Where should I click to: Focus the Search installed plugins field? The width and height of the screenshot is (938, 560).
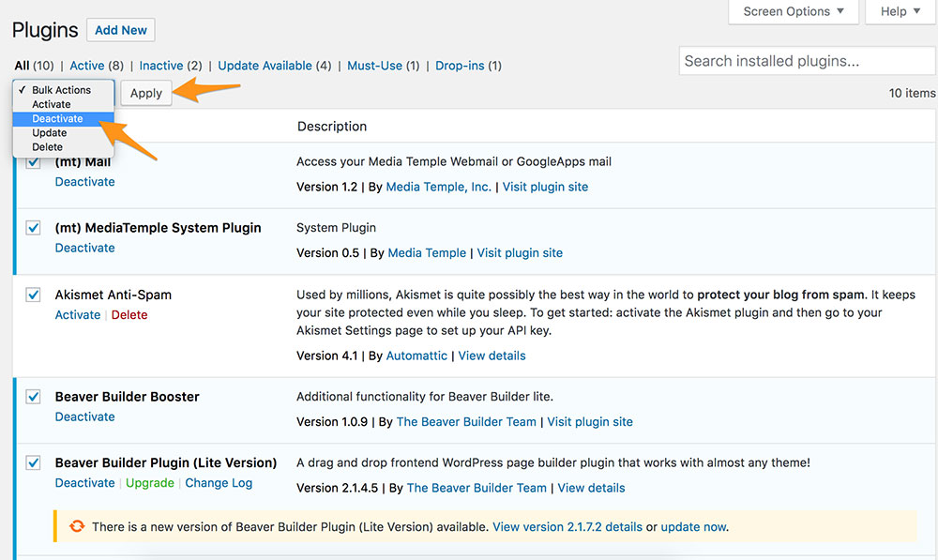coord(806,62)
